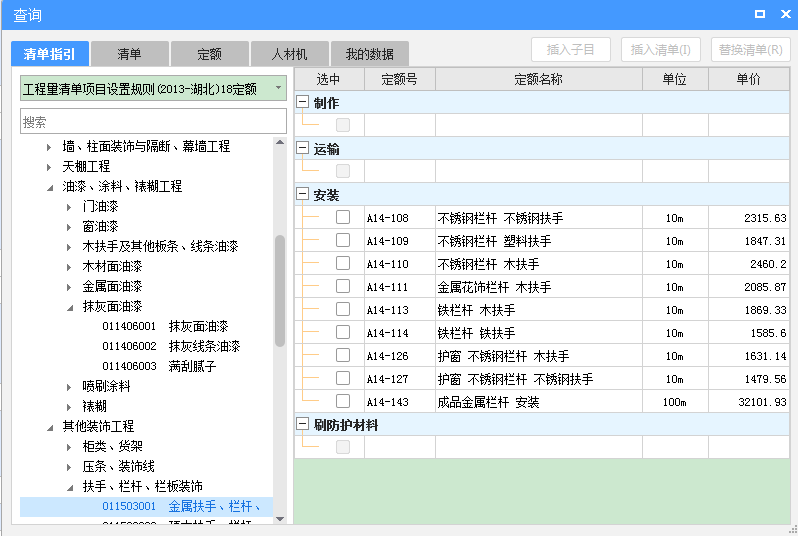Expand the 压条、装饰线 node
Image resolution: width=798 pixels, height=536 pixels.
coord(69,467)
